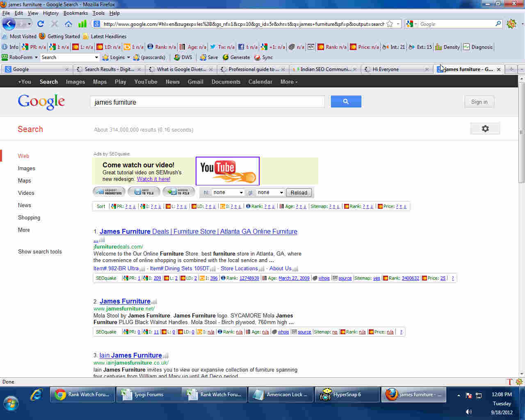Go to the Home page via the house icon
525x420 pixels.
click(x=68, y=24)
